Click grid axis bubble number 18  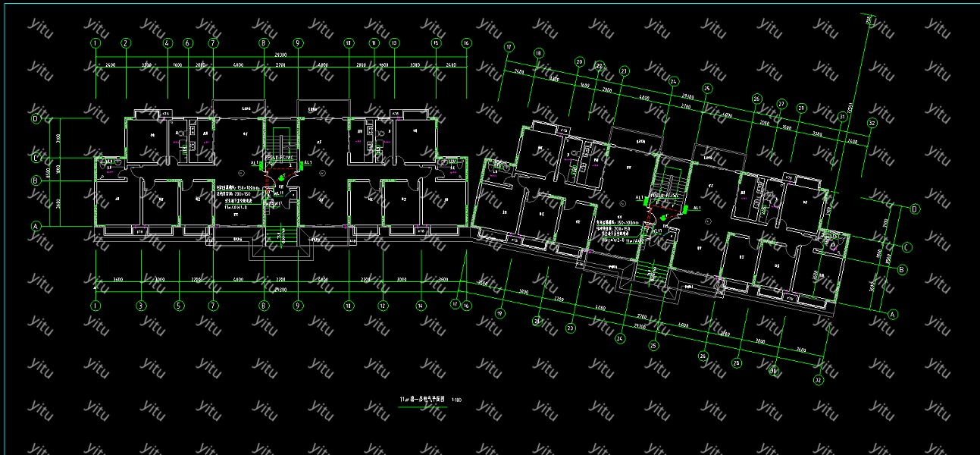(539, 53)
